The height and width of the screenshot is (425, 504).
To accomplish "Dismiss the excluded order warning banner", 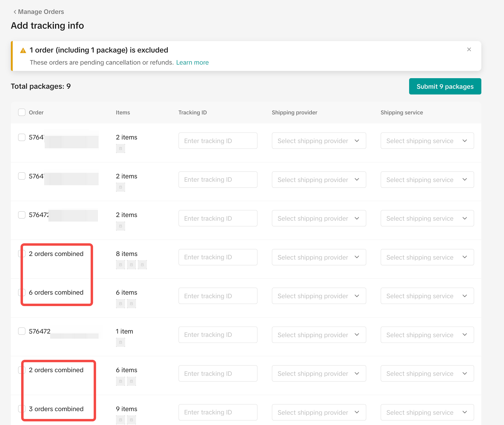I will 469,50.
